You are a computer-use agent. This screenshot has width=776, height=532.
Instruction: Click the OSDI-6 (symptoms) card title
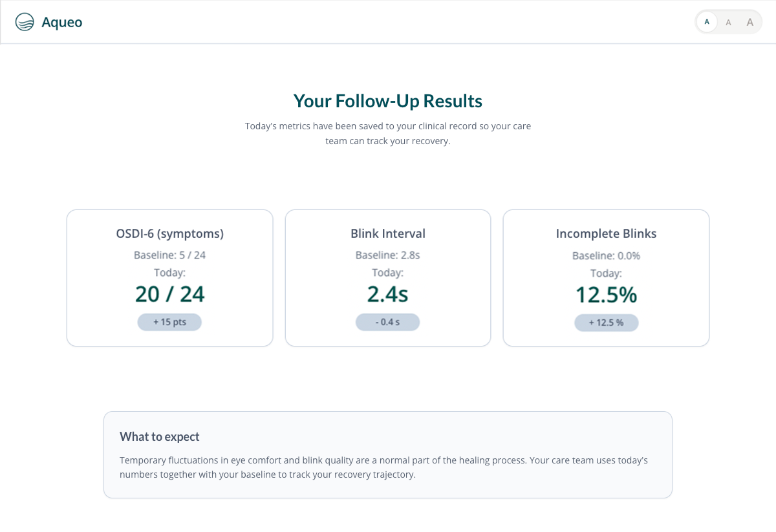coord(169,233)
